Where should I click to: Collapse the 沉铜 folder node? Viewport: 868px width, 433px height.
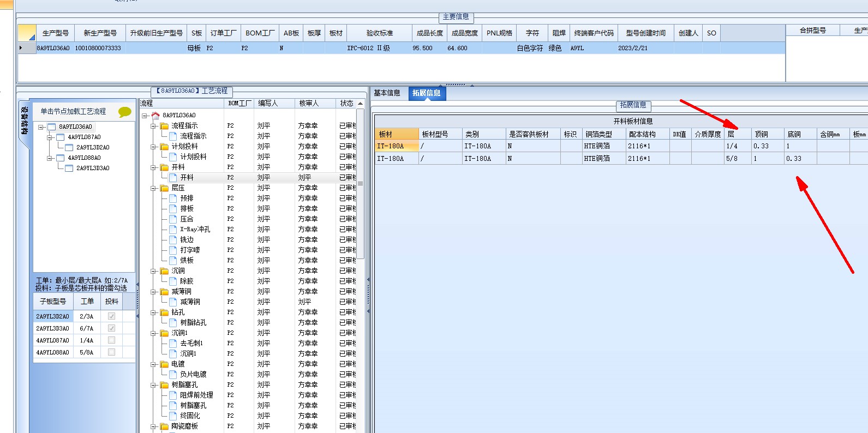tap(154, 271)
